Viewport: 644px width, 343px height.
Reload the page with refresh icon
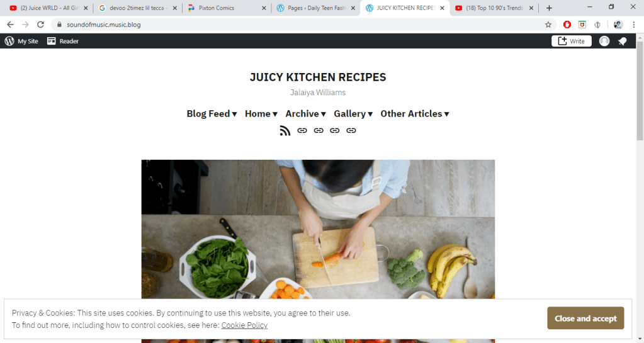click(40, 25)
